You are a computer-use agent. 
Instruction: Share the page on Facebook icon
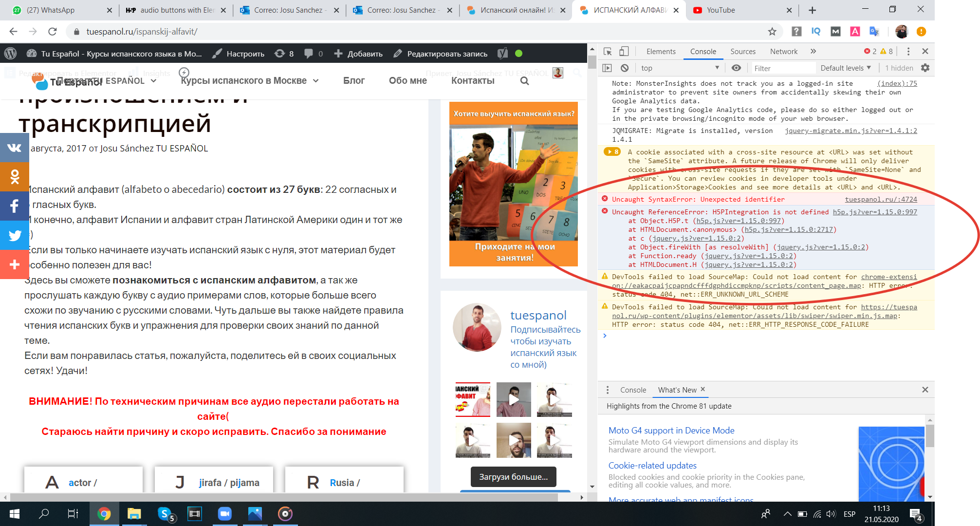pyautogui.click(x=14, y=206)
